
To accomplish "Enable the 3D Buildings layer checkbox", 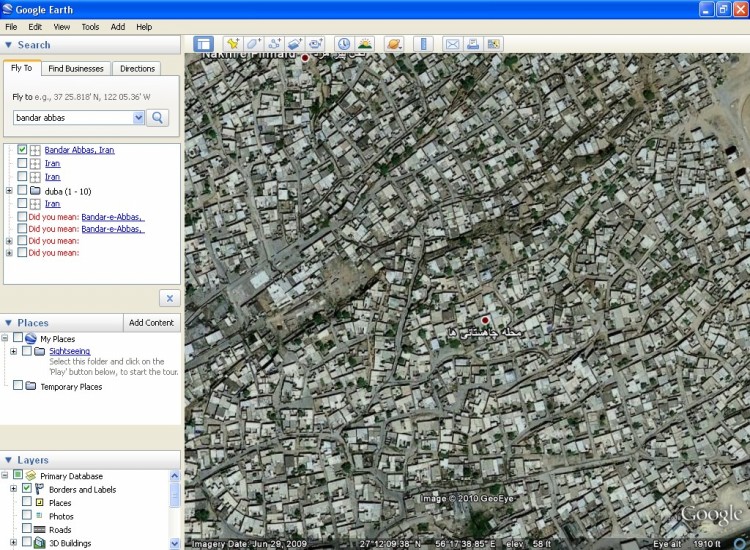I will click(27, 542).
